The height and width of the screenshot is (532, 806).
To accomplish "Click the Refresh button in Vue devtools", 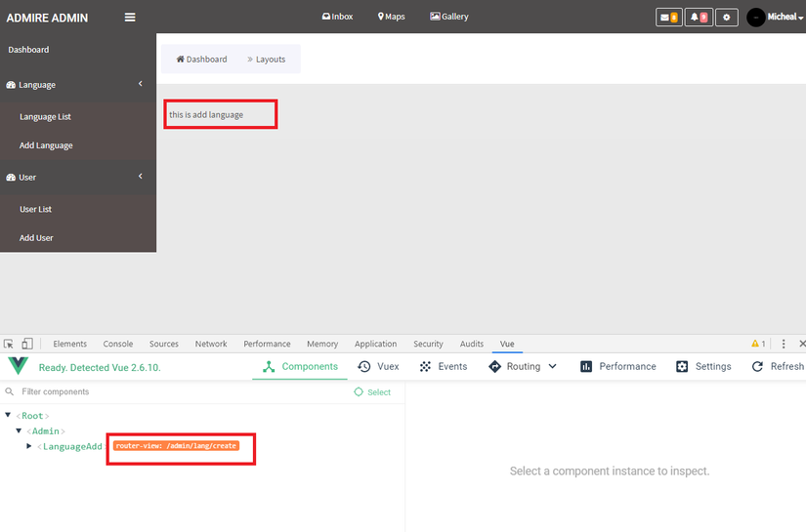I will coord(778,367).
